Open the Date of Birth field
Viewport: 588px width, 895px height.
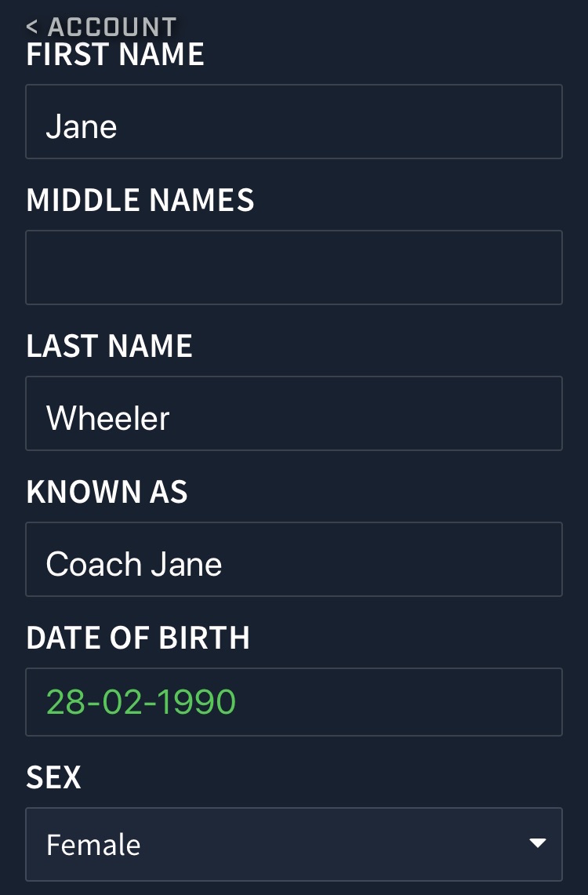pos(294,702)
